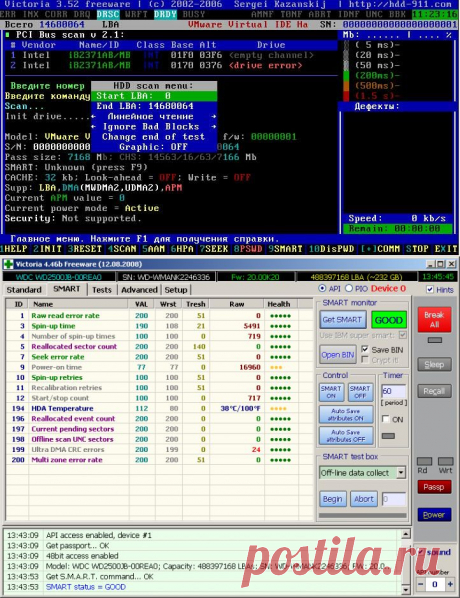Click the green GOOD status indicator
The height and width of the screenshot is (598, 460).
click(388, 320)
